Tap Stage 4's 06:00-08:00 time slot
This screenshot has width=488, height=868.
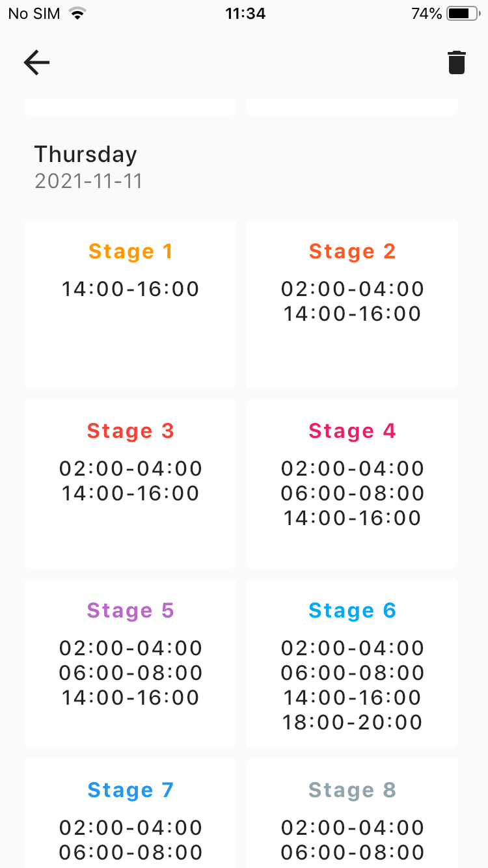(352, 493)
